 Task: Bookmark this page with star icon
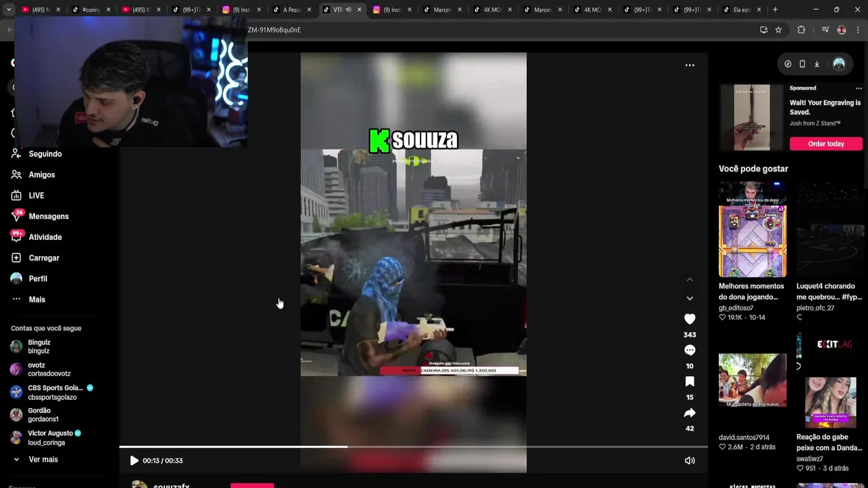point(778,30)
